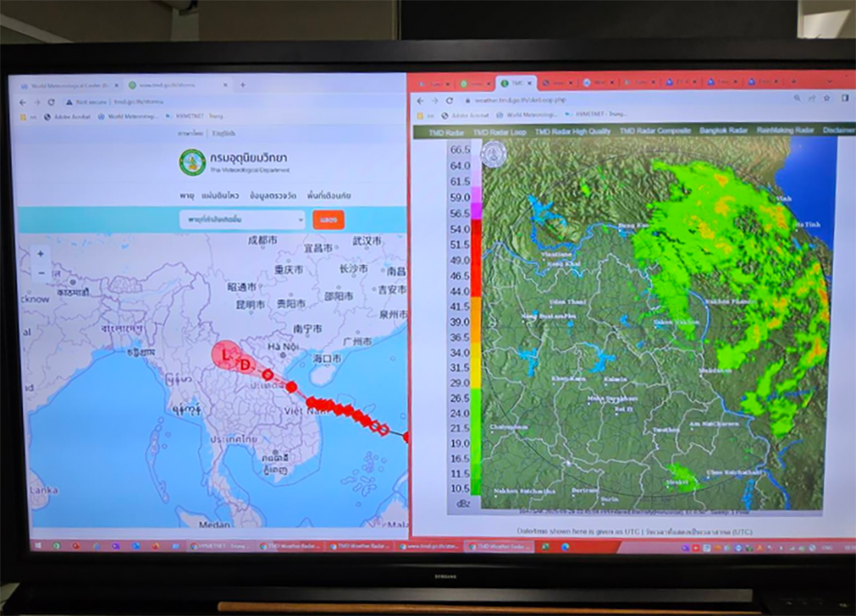Viewport: 856px width, 616px height.
Task: Switch to World Meteorological Center tab
Action: tap(67, 86)
